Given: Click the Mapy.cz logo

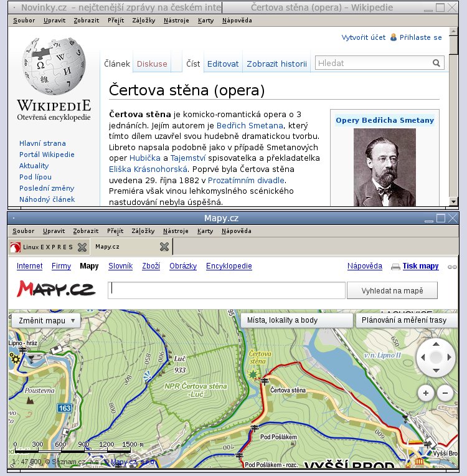Looking at the screenshot, I should (56, 288).
